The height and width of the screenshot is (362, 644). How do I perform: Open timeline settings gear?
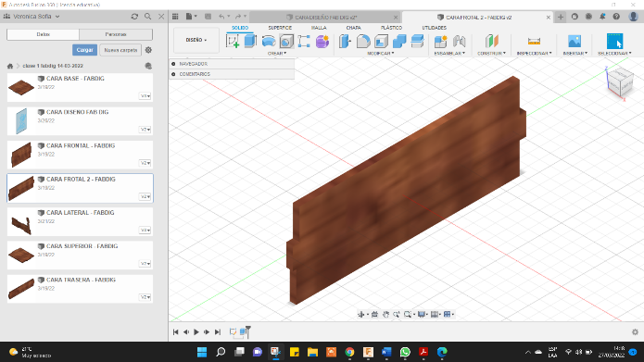click(635, 331)
